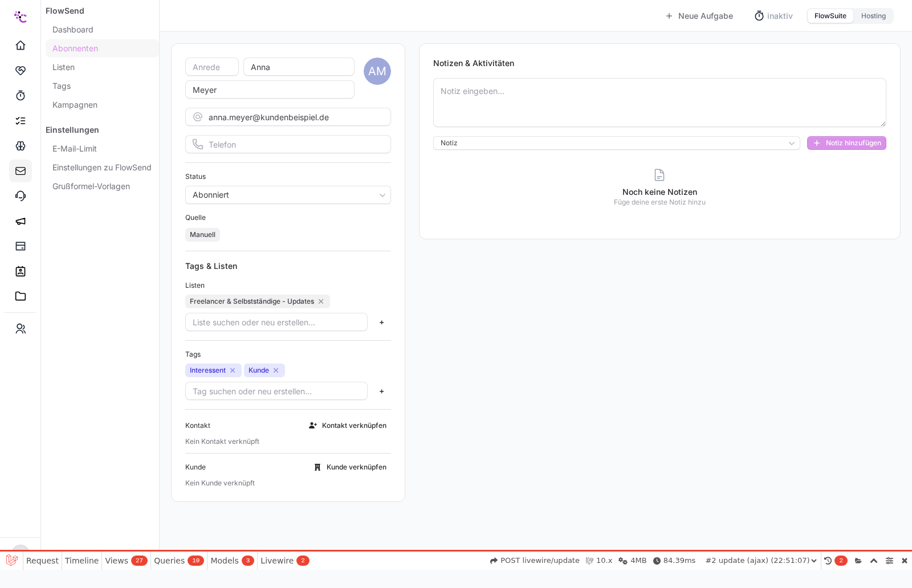912x588 pixels.
Task: Click the FlowSuite logo icon
Action: (x=21, y=17)
